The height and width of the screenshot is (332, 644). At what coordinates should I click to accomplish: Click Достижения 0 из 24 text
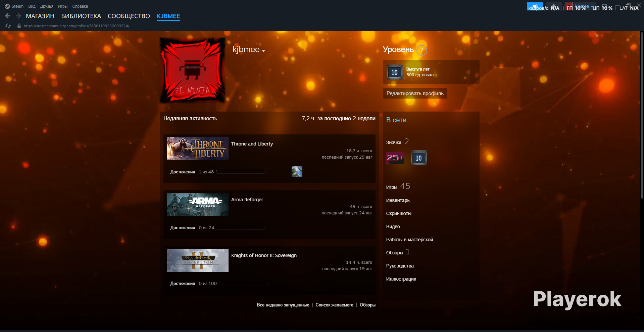pos(192,228)
